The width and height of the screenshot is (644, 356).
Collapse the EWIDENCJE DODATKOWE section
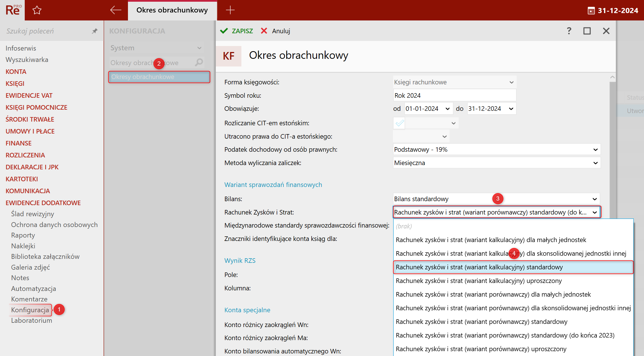coord(43,203)
